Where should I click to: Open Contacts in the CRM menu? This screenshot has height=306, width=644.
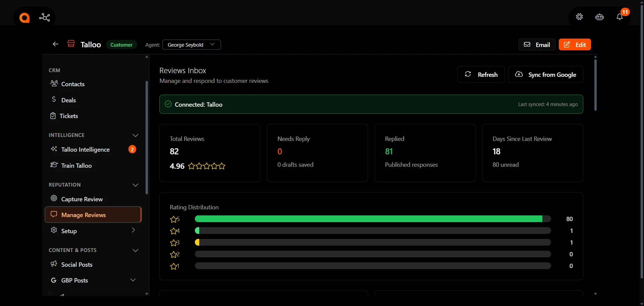click(93, 84)
